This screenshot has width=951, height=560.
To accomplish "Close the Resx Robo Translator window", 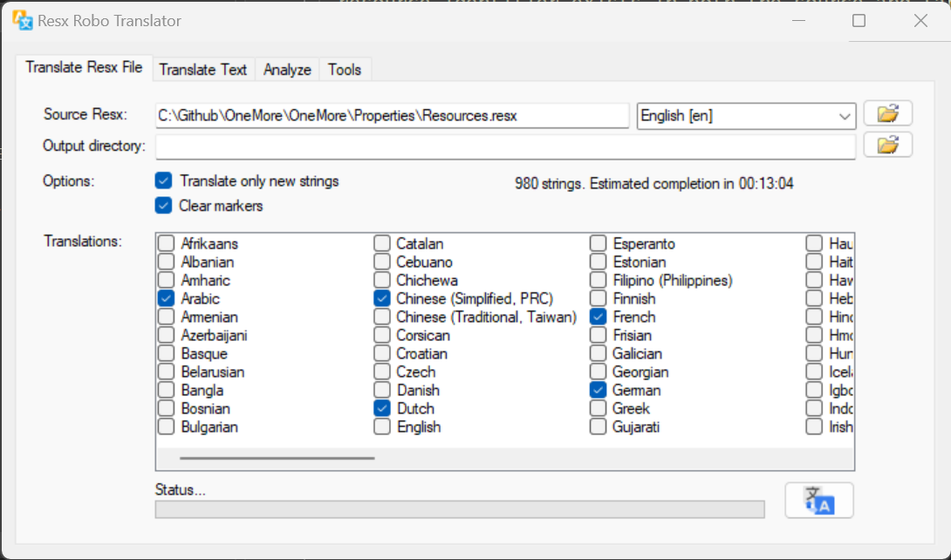I will [920, 21].
